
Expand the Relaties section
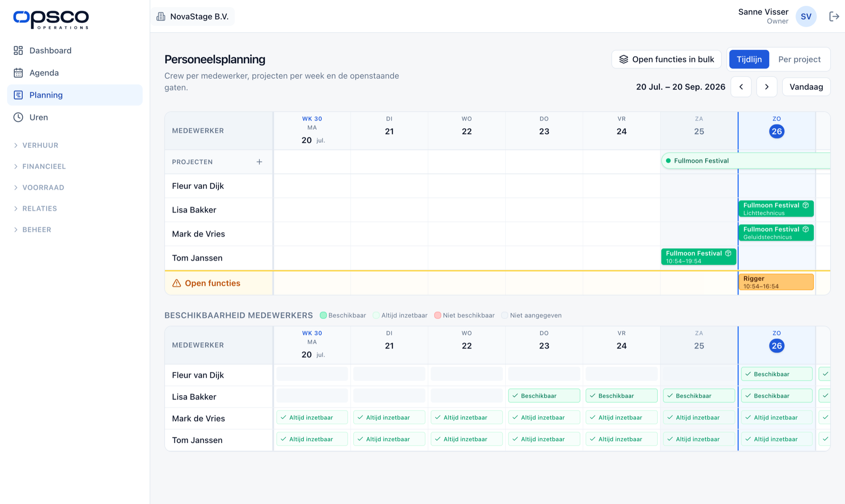point(35,209)
